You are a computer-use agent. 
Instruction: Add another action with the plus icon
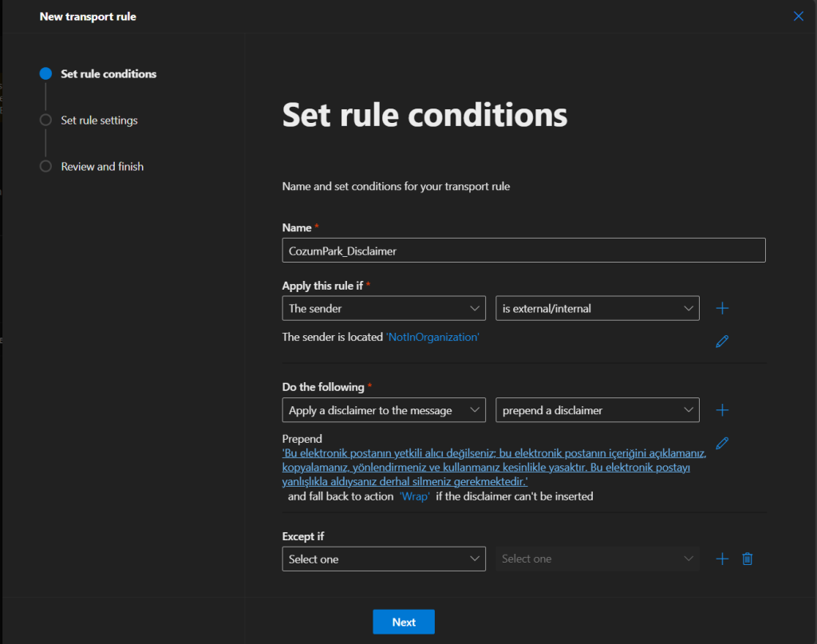[722, 410]
